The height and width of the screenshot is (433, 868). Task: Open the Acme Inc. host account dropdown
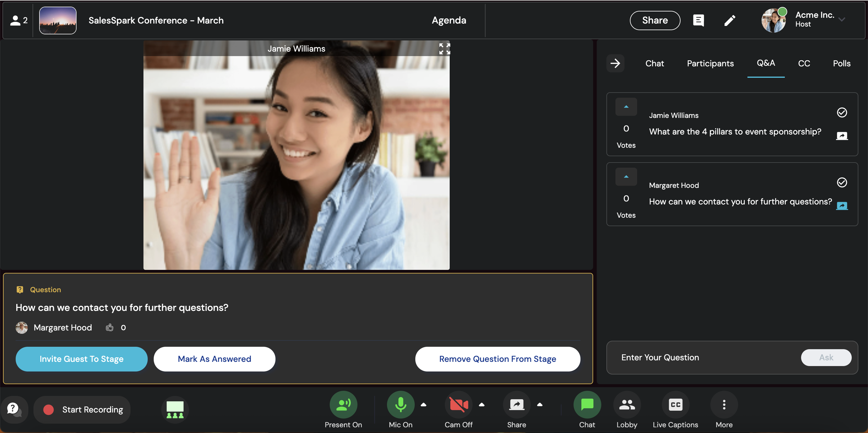point(842,20)
